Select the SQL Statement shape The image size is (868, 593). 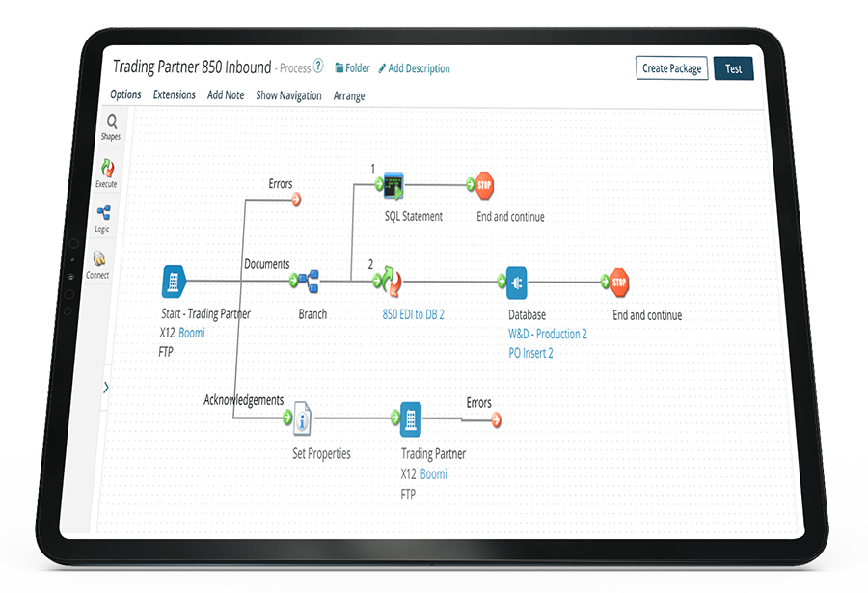coord(393,185)
